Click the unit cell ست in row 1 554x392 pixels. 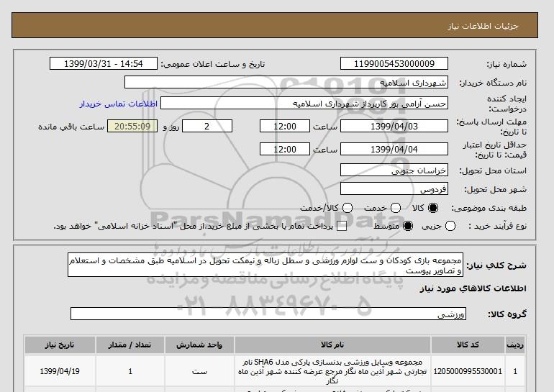click(x=199, y=371)
